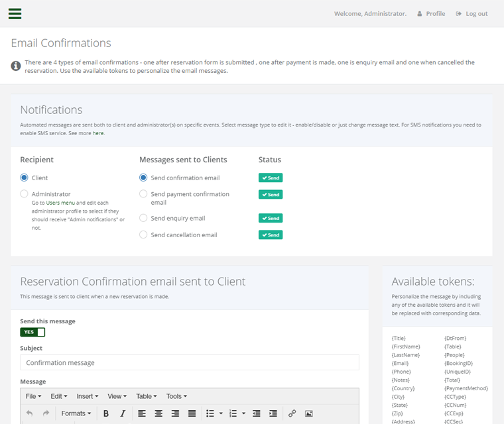
Task: Click the {FirstName} token
Action: coord(406,346)
